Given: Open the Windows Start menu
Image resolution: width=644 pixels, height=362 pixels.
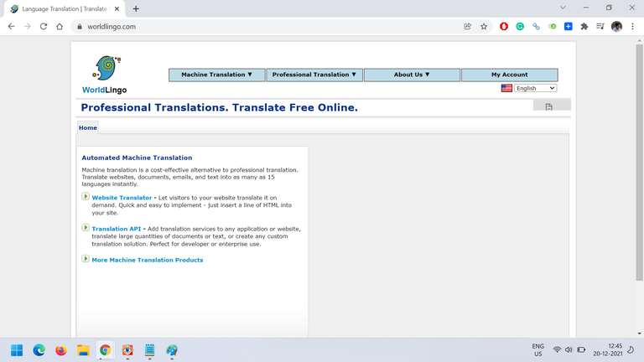Looking at the screenshot, I should (17, 350).
